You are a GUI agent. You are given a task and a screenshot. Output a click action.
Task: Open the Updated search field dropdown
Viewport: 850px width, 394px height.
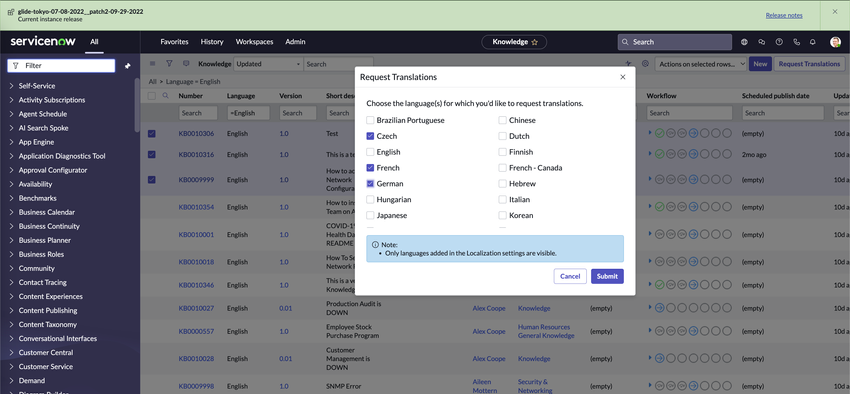(268, 64)
